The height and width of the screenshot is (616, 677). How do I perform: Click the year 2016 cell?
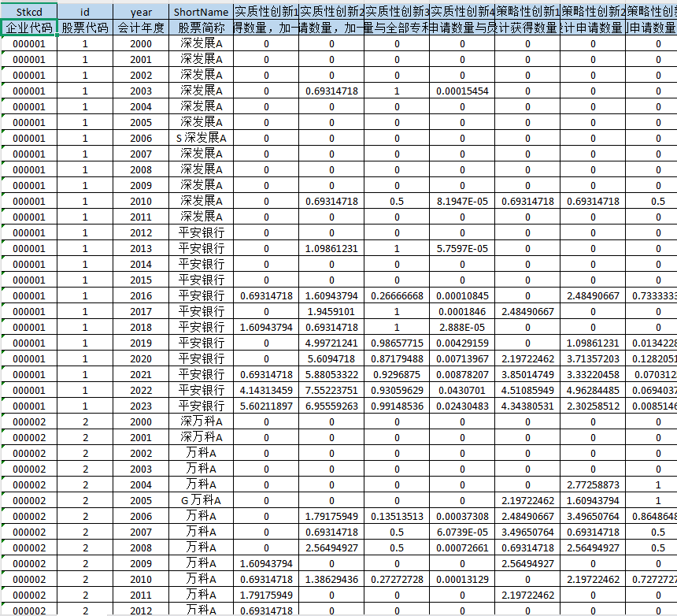pos(141,295)
